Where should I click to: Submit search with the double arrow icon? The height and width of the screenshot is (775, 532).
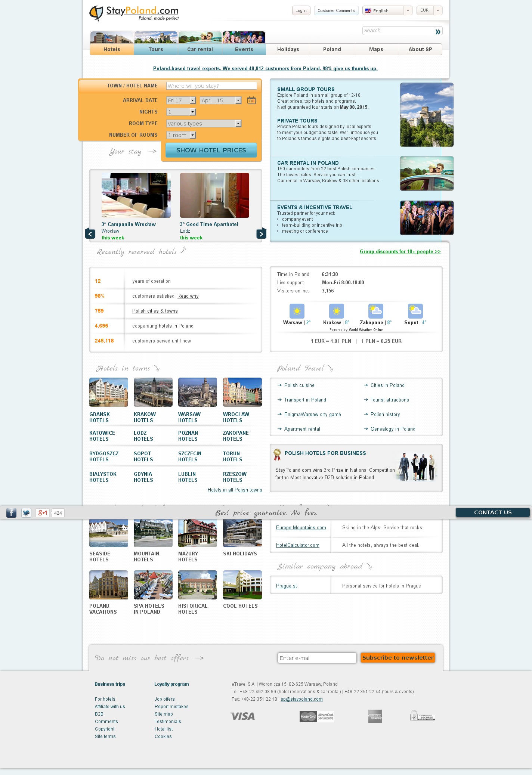(x=437, y=31)
